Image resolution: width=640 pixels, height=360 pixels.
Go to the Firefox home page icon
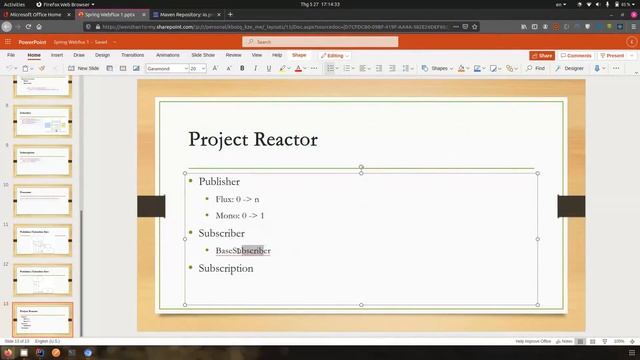[39, 27]
